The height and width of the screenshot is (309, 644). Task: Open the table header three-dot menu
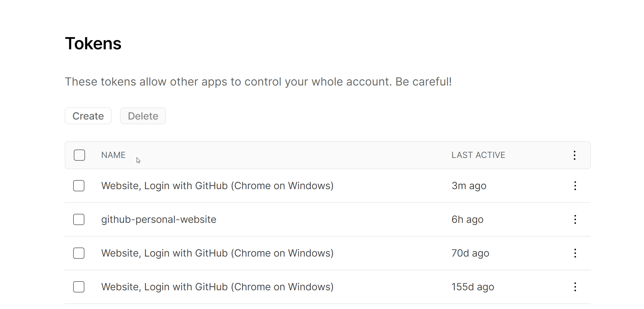(575, 155)
